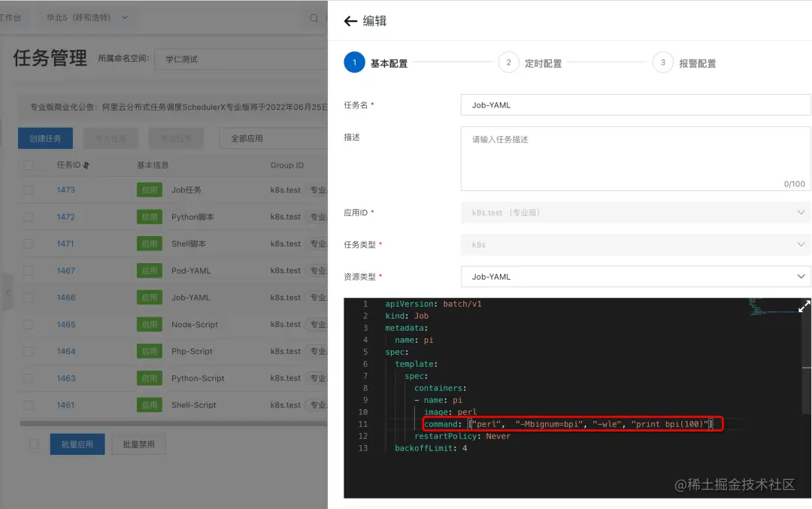Click the 工作台 menu item
812x509 pixels.
coord(11,17)
